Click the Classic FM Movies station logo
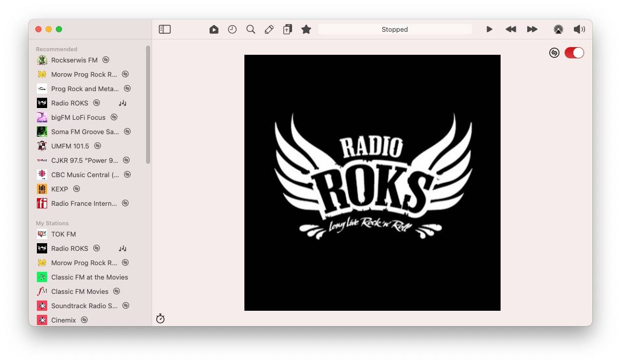 (42, 291)
